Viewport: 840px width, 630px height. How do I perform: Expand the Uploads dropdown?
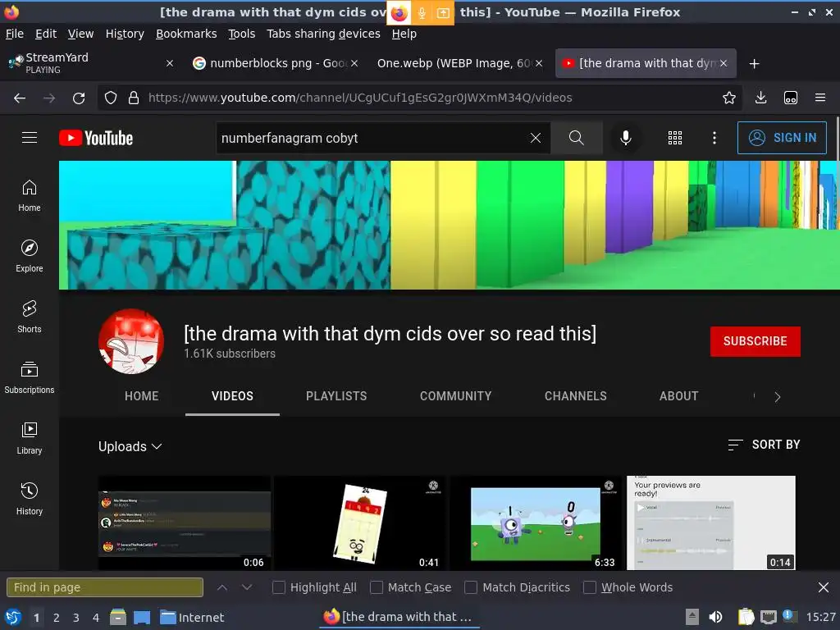[130, 446]
